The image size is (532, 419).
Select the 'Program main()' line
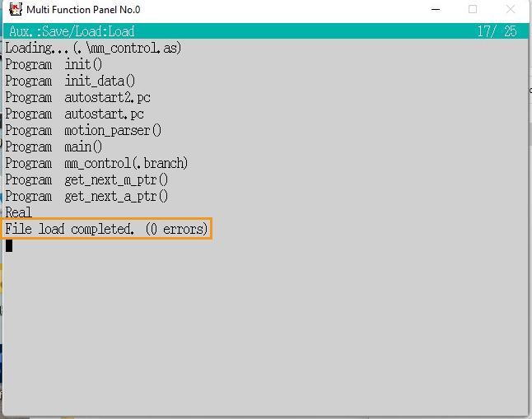pos(54,147)
